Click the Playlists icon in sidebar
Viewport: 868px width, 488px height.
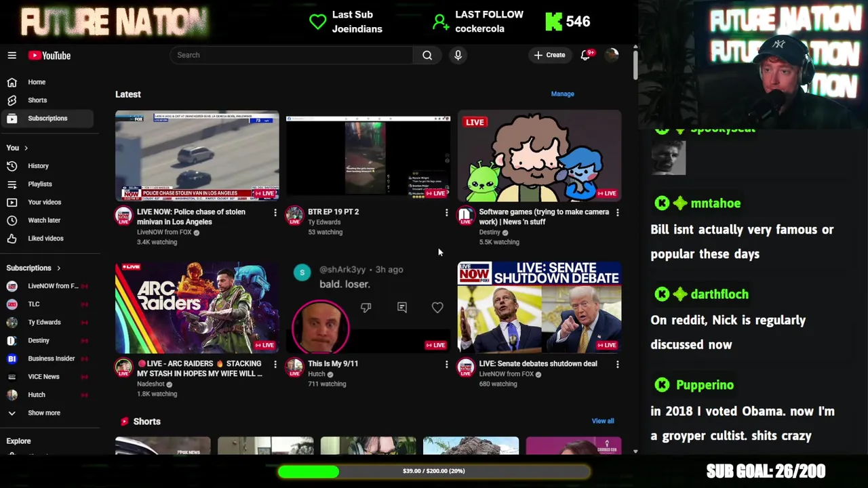coord(12,184)
